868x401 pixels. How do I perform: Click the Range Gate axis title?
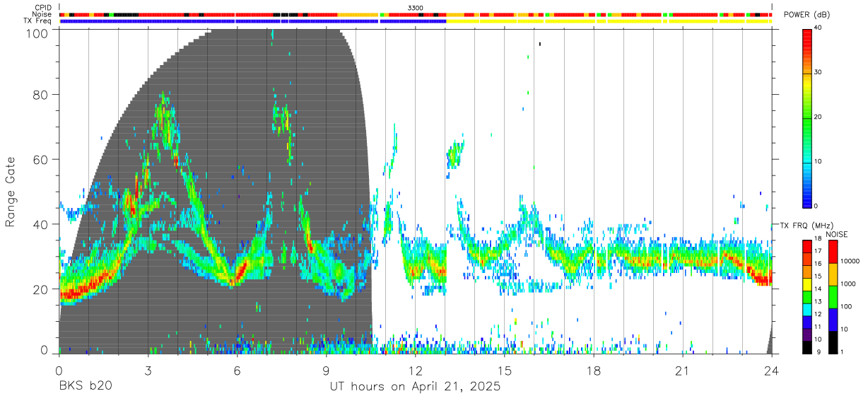(x=11, y=192)
